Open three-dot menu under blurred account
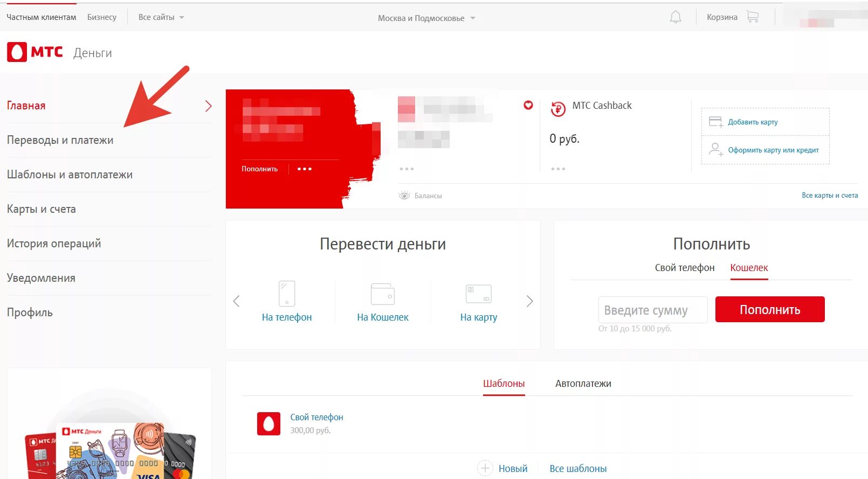 (x=407, y=169)
